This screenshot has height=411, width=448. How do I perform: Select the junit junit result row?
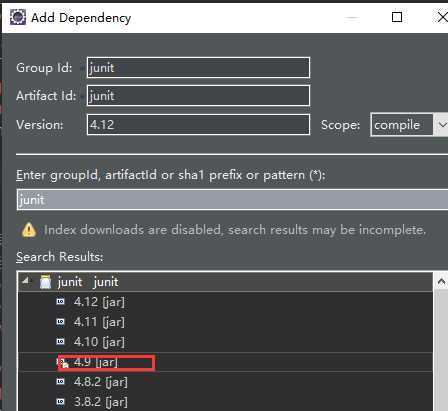click(225, 282)
